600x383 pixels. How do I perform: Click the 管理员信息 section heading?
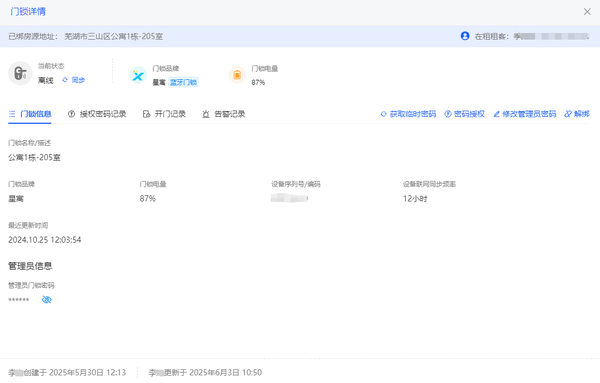click(30, 266)
